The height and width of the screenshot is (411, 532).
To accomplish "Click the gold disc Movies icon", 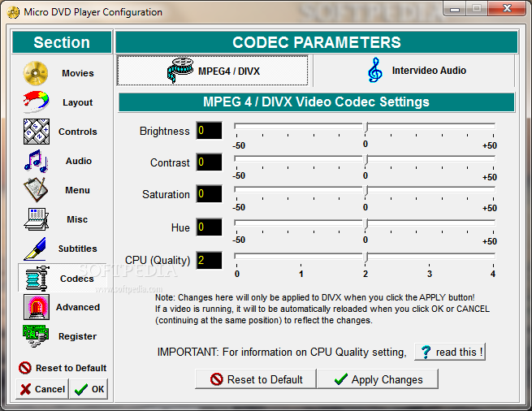I will tap(36, 73).
